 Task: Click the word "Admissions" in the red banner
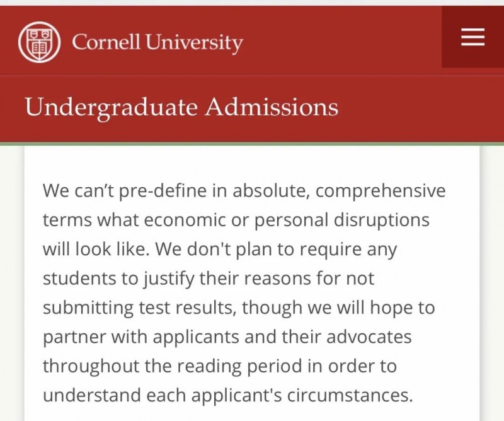pos(272,107)
